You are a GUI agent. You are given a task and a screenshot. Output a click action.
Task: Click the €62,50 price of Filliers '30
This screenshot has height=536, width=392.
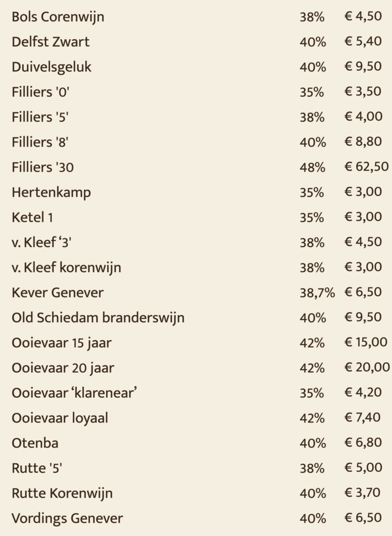[x=366, y=166]
